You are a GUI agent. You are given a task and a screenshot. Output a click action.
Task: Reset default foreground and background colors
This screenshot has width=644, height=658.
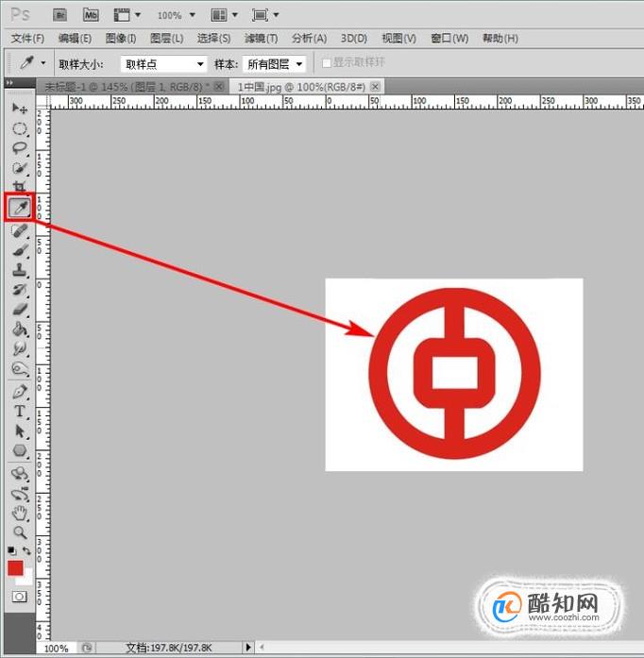click(11, 550)
